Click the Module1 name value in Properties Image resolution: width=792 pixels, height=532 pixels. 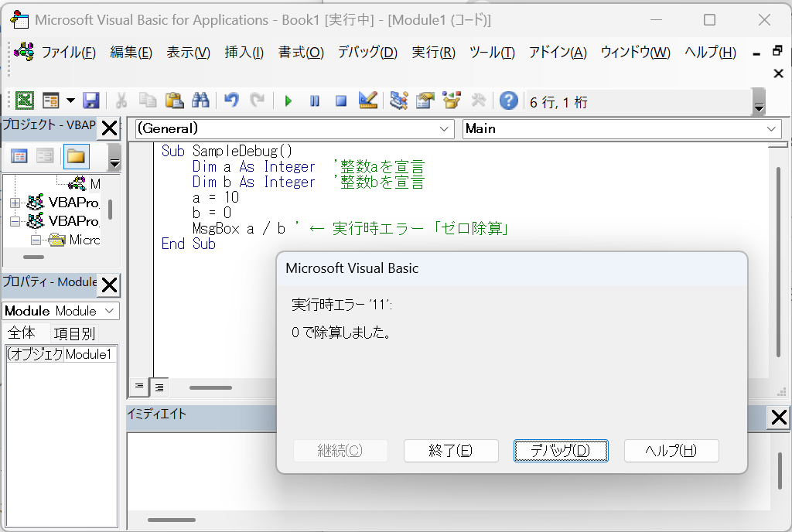tap(90, 354)
